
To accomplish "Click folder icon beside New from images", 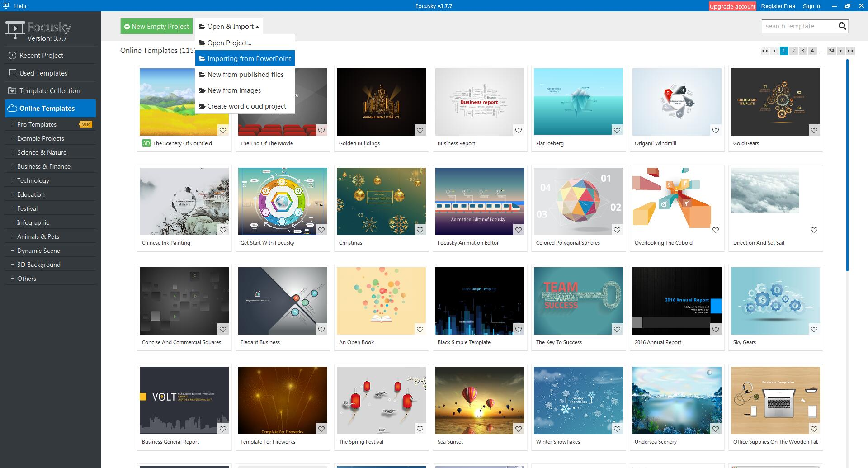I will (x=202, y=90).
